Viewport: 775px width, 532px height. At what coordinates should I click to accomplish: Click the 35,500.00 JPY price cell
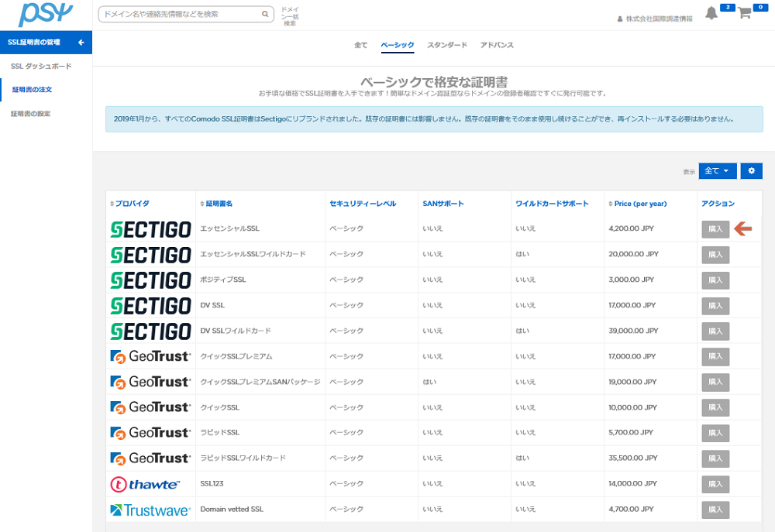[633, 458]
